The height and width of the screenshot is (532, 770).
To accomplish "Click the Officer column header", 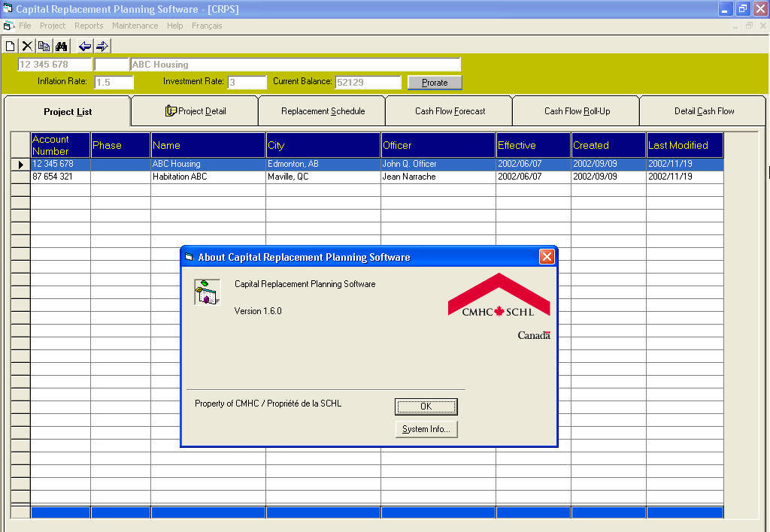I will tap(438, 145).
